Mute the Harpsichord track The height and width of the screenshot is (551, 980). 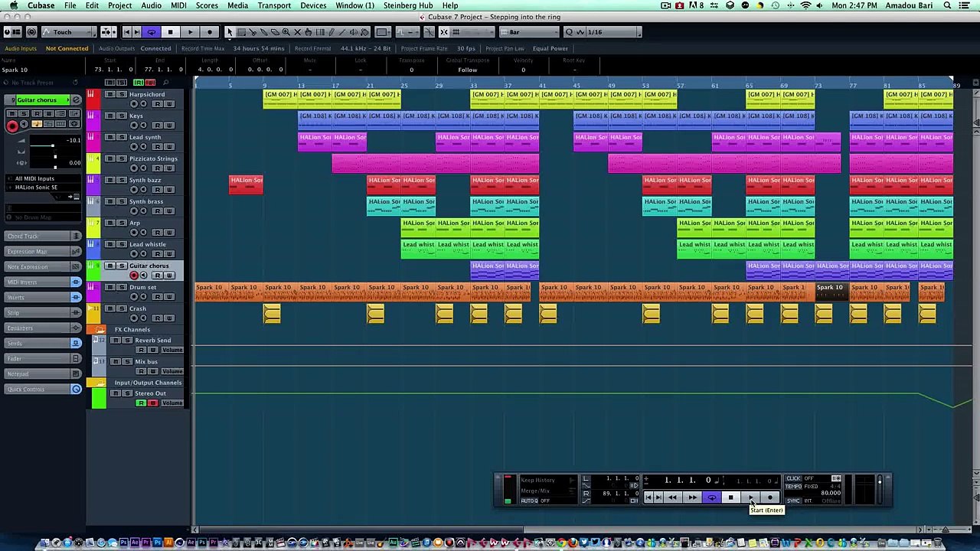(110, 94)
